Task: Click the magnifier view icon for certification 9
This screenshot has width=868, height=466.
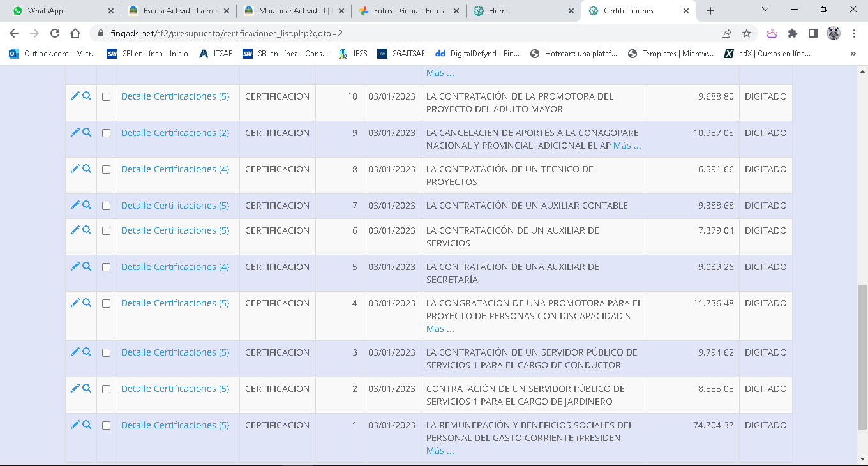Action: pyautogui.click(x=87, y=133)
